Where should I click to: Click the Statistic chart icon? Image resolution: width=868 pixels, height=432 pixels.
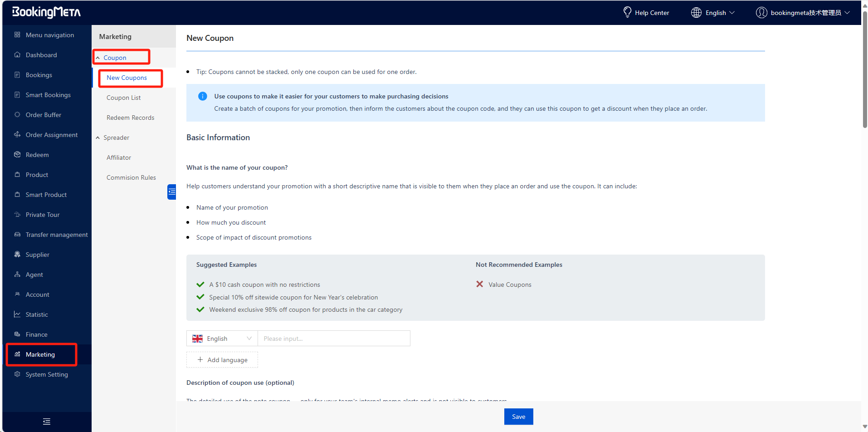pyautogui.click(x=17, y=314)
